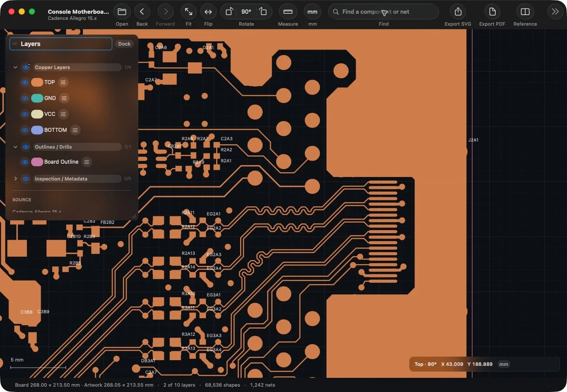Toggle visibility of the GND layer

pos(25,98)
